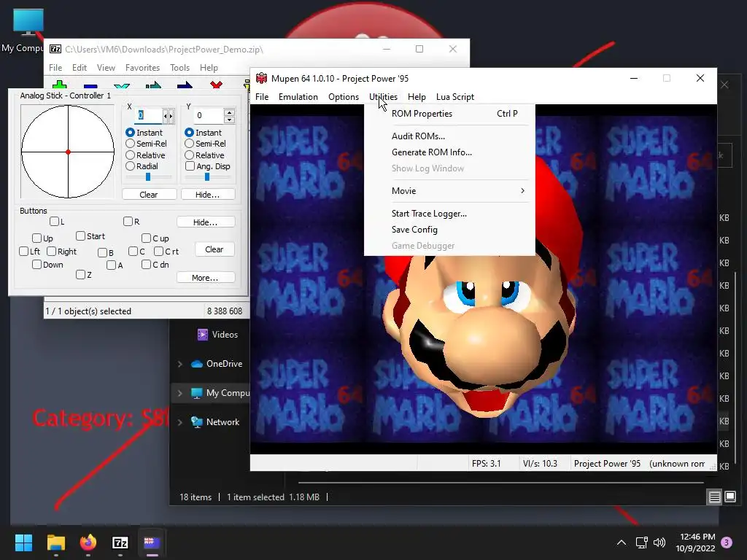Viewport: 747px width, 560px height.
Task: Click the dark blue Move arrow in 7-Zip toolbar
Action: (x=185, y=85)
